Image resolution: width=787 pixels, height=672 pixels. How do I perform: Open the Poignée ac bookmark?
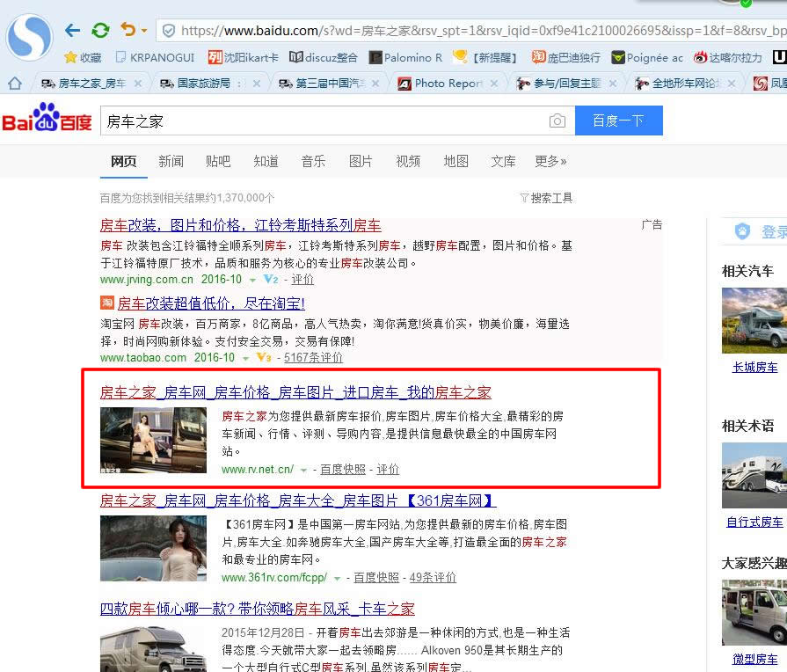(647, 58)
